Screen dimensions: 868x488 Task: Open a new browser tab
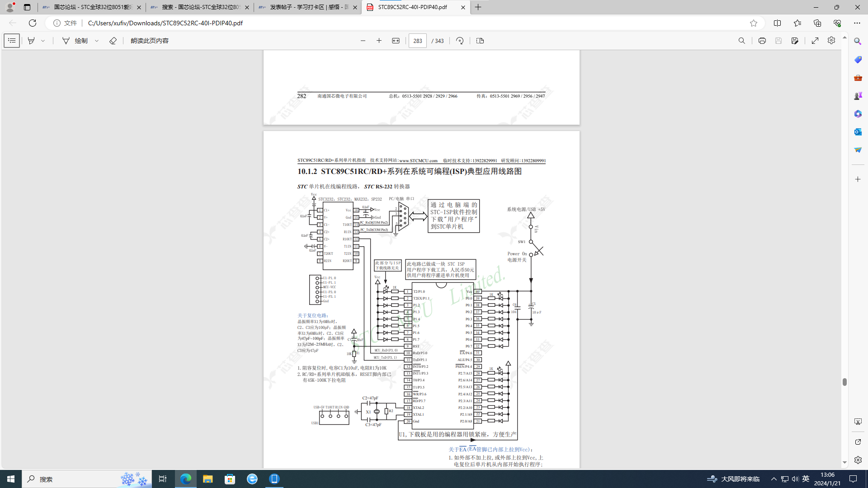click(x=478, y=7)
